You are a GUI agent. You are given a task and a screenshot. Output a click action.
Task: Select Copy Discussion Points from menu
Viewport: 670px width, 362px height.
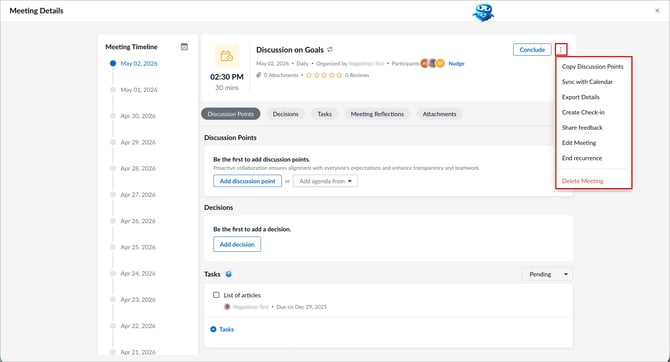pyautogui.click(x=593, y=67)
